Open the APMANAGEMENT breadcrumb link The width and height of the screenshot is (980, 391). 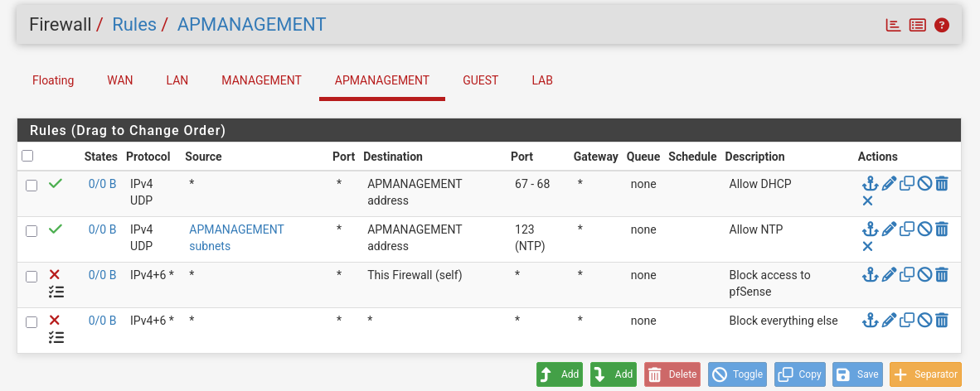(x=252, y=24)
